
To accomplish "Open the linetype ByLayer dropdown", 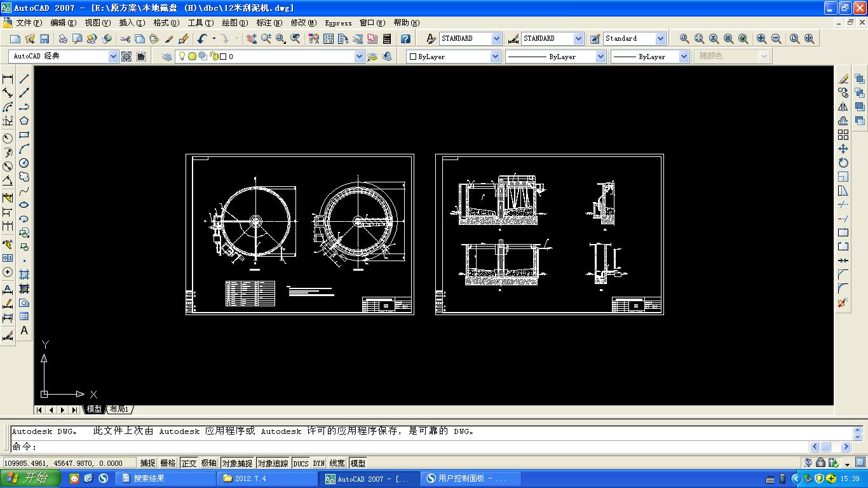I will click(x=600, y=57).
